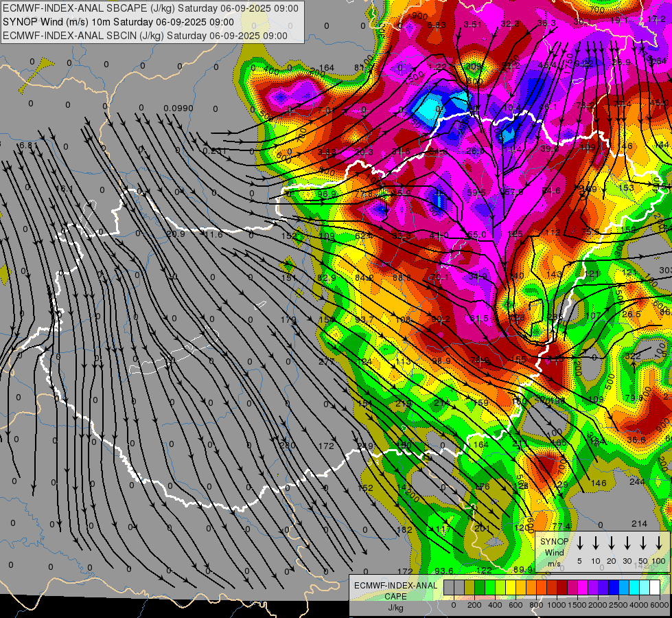The width and height of the screenshot is (672, 618).
Task: Click the 'SYNOP' label in wind legend
Action: coord(554,542)
